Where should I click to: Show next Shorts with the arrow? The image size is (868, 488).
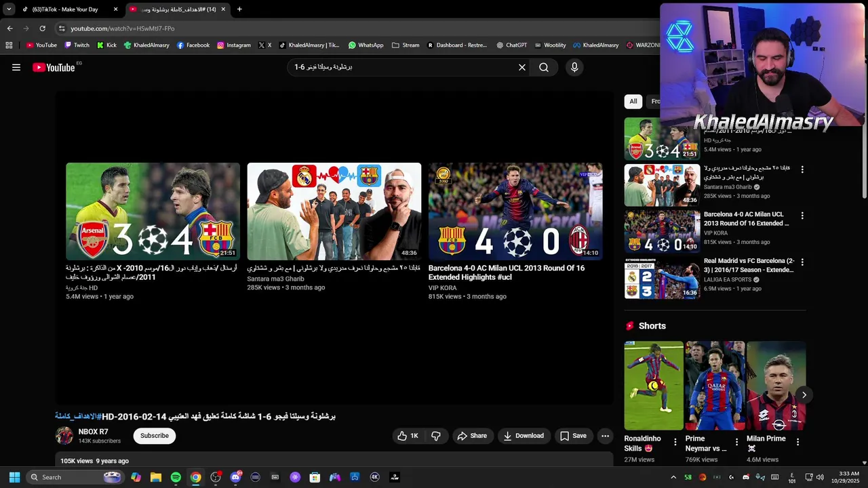804,394
